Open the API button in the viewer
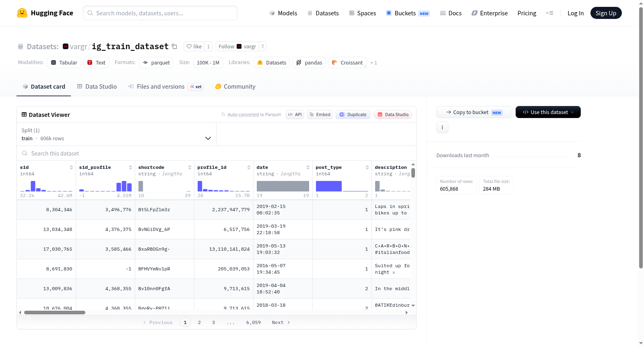The image size is (644, 347). click(295, 114)
